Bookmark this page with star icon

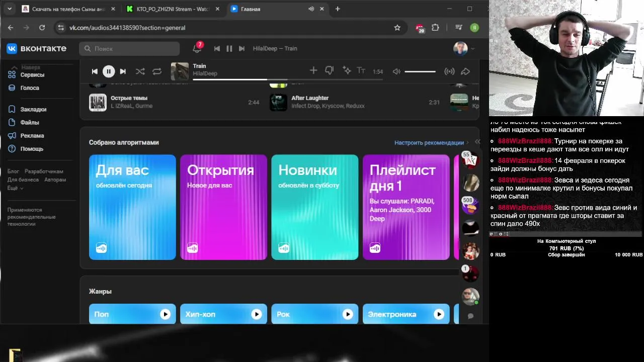click(397, 28)
